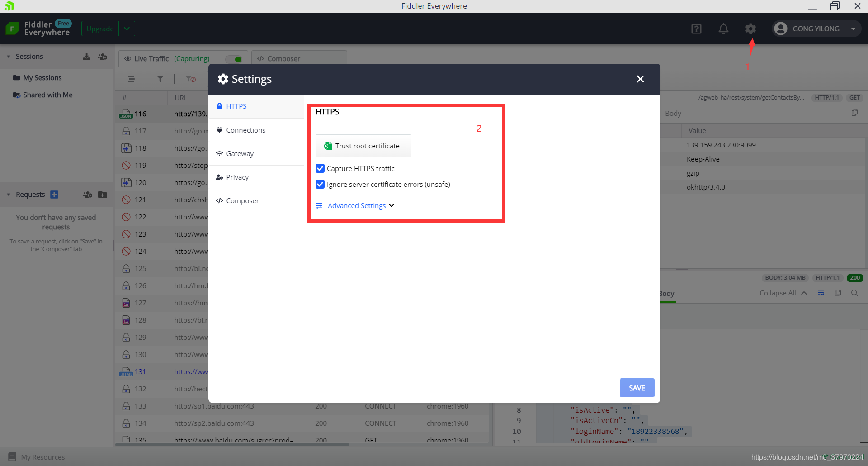
Task: Click the Fiddler Everywhere logo
Action: tap(12, 29)
